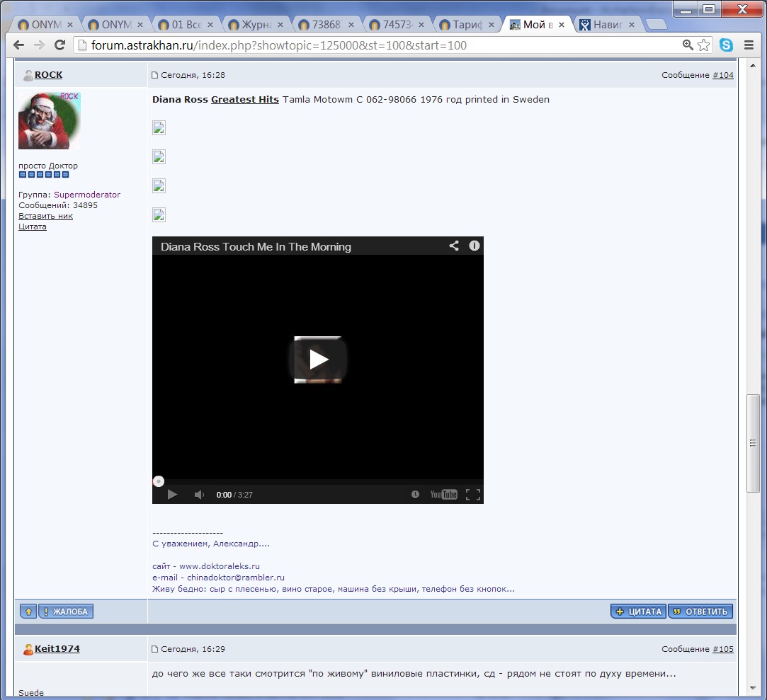Open the 'Greatest Hits' link
Screen dimensions: 767x700
[x=245, y=99]
